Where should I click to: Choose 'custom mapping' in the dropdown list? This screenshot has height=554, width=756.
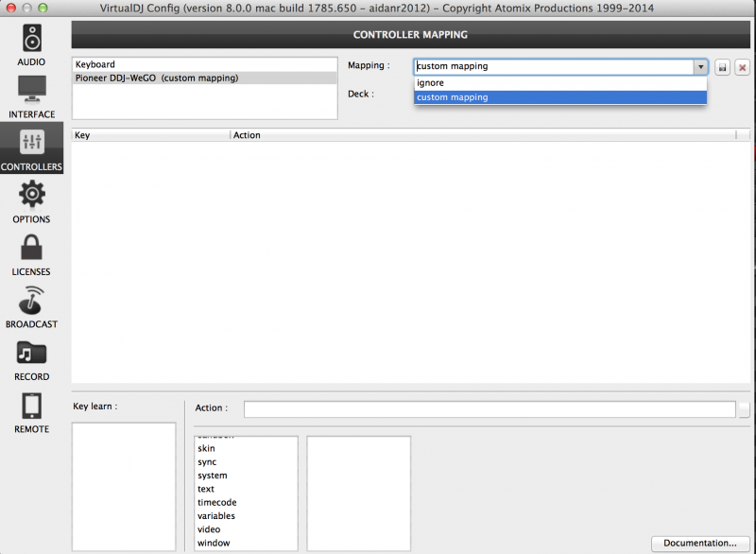[560, 97]
